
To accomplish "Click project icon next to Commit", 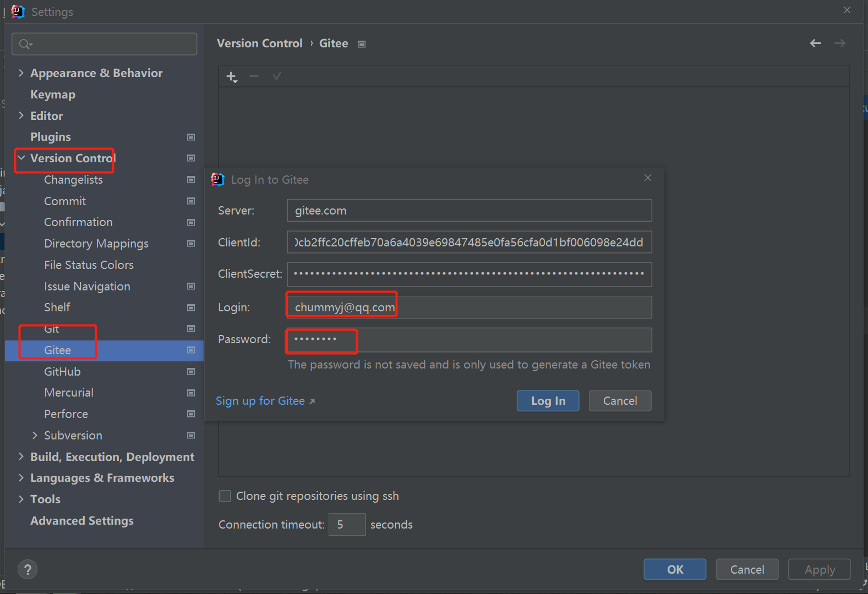I will [x=191, y=201].
